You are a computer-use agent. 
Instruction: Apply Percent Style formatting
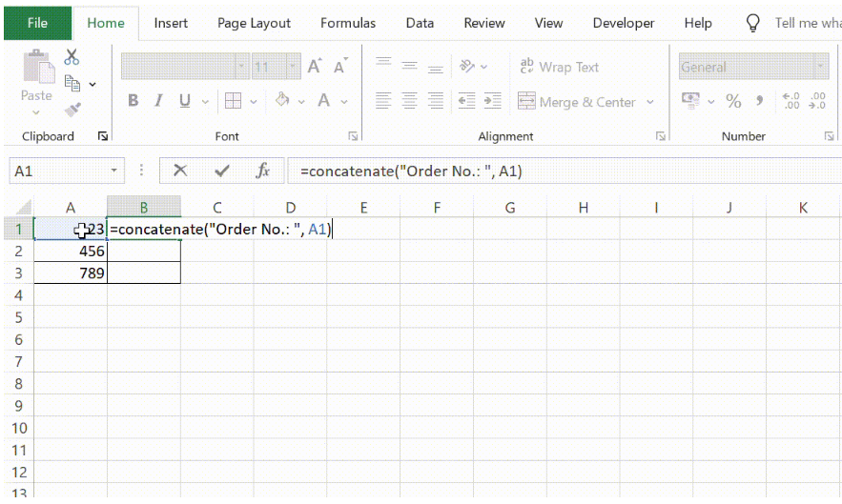point(733,100)
